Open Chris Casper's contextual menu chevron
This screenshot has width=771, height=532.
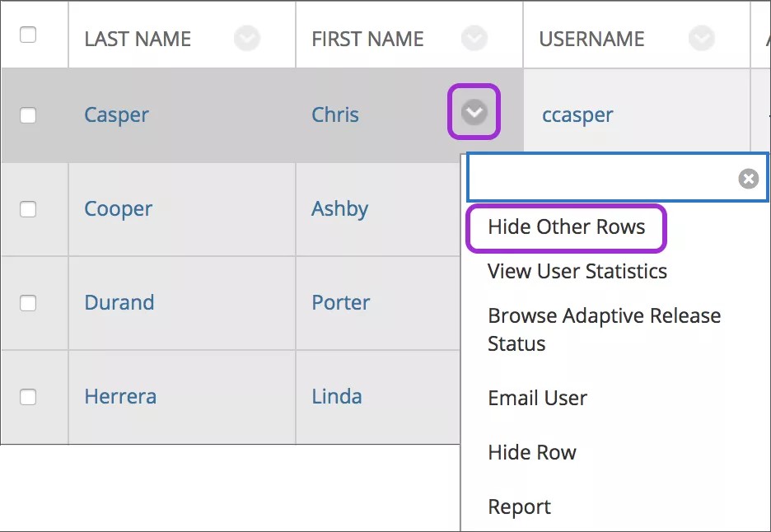tap(474, 112)
